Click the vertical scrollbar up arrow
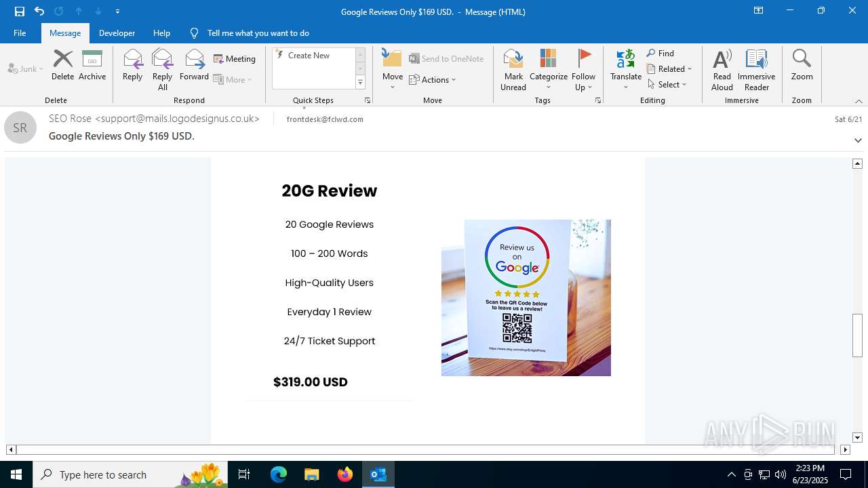 click(857, 163)
